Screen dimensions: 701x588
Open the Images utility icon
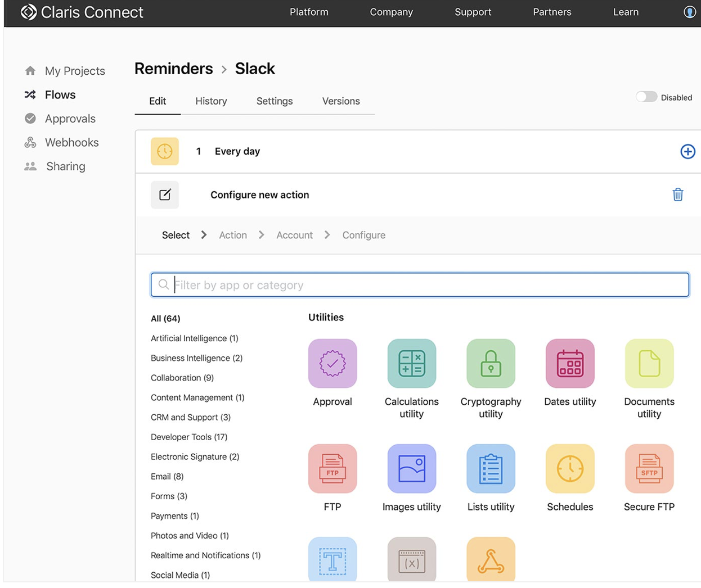411,469
